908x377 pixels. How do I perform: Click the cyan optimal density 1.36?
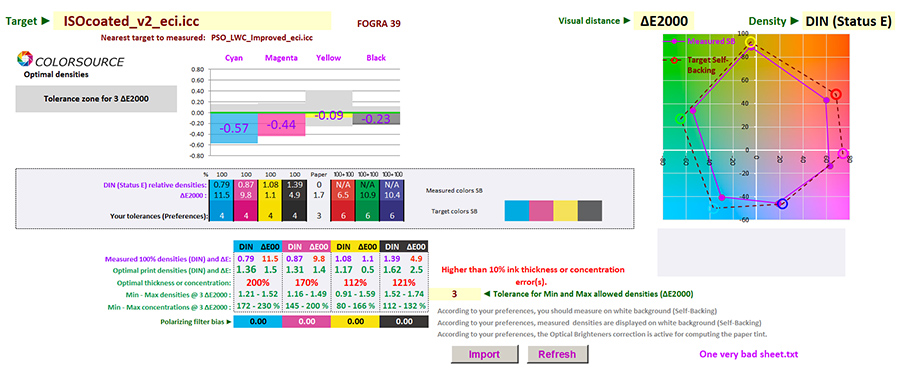(246, 270)
